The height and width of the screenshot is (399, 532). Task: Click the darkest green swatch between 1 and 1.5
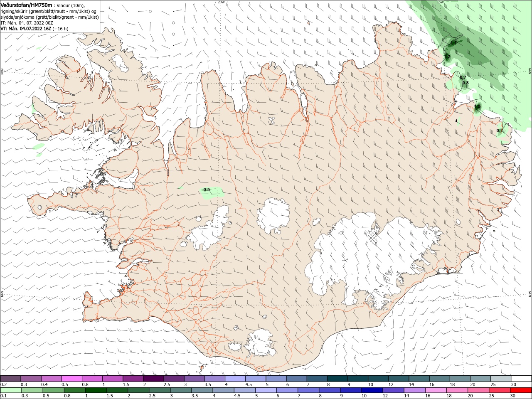pyautogui.click(x=96, y=390)
